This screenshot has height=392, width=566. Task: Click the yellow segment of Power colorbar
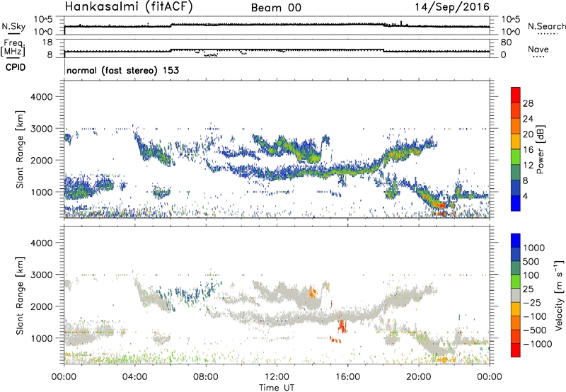[516, 142]
